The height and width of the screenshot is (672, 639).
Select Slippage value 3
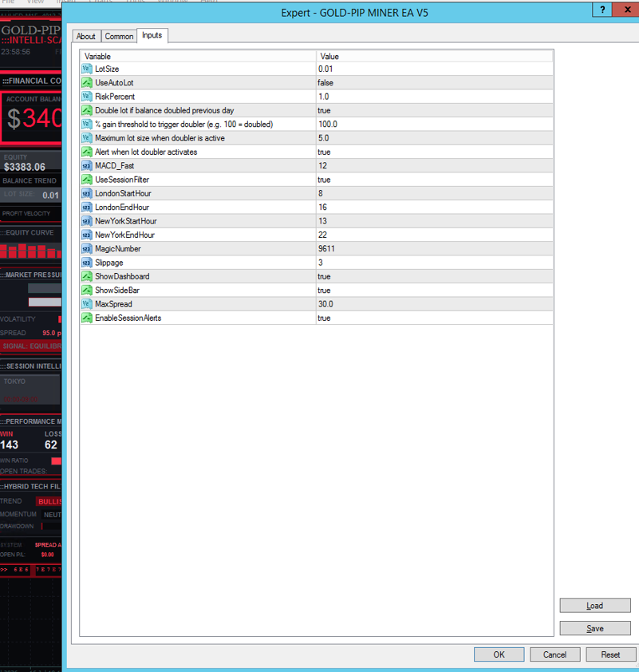[321, 263]
